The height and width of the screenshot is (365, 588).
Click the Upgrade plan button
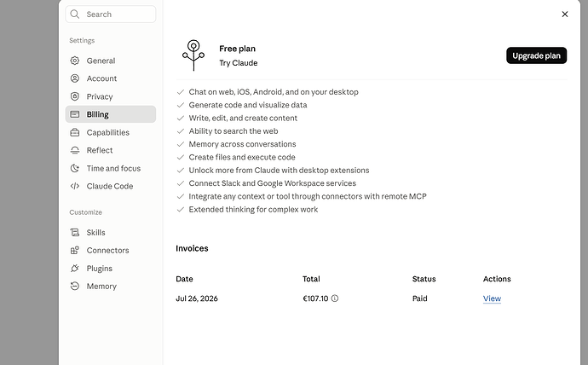click(536, 55)
